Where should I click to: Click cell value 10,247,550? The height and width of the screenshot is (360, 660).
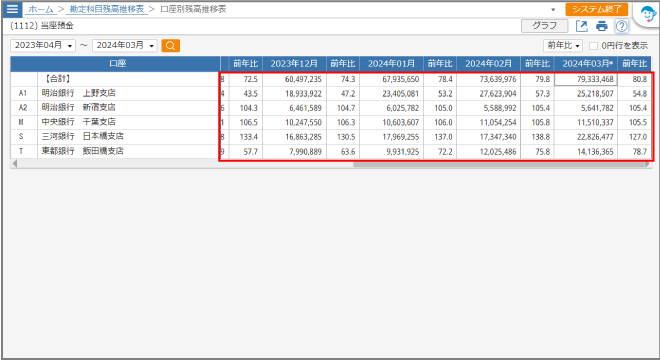click(x=294, y=123)
